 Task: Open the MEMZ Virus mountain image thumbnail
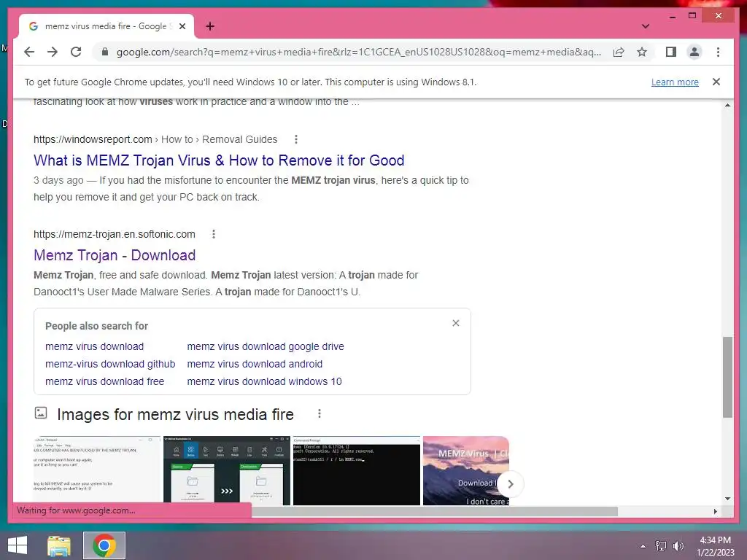[466, 470]
